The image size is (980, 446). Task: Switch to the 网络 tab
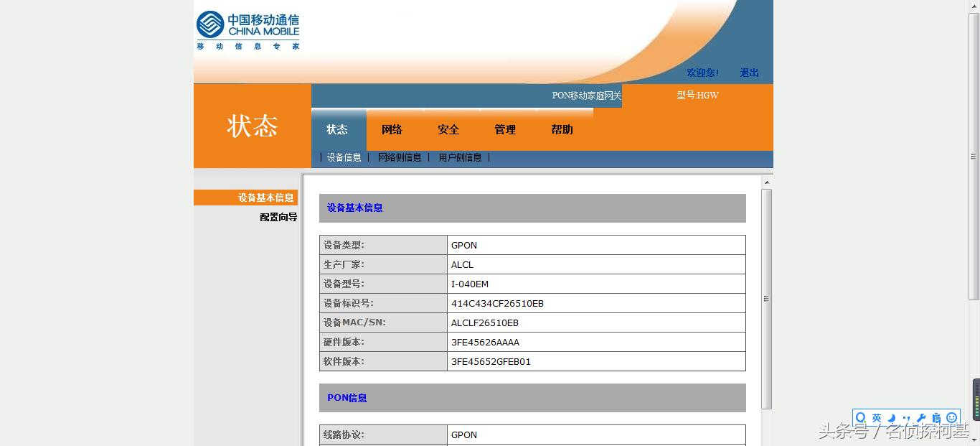point(392,130)
